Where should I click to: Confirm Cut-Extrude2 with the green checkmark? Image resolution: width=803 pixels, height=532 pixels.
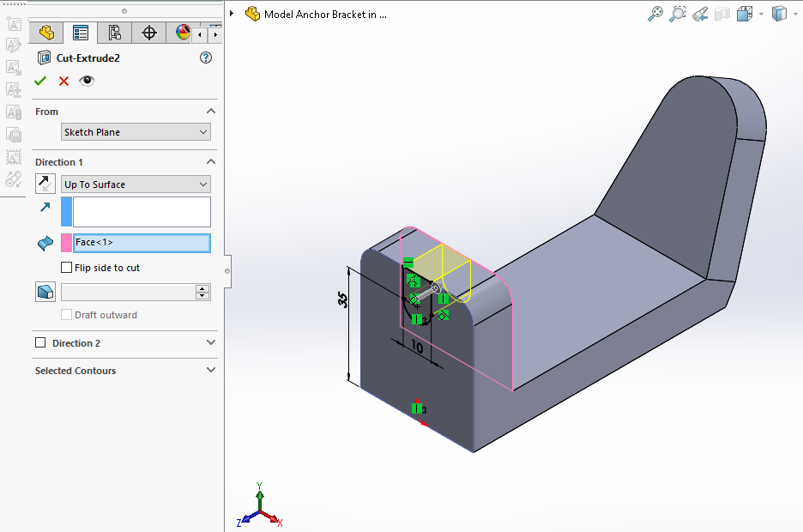(x=40, y=81)
